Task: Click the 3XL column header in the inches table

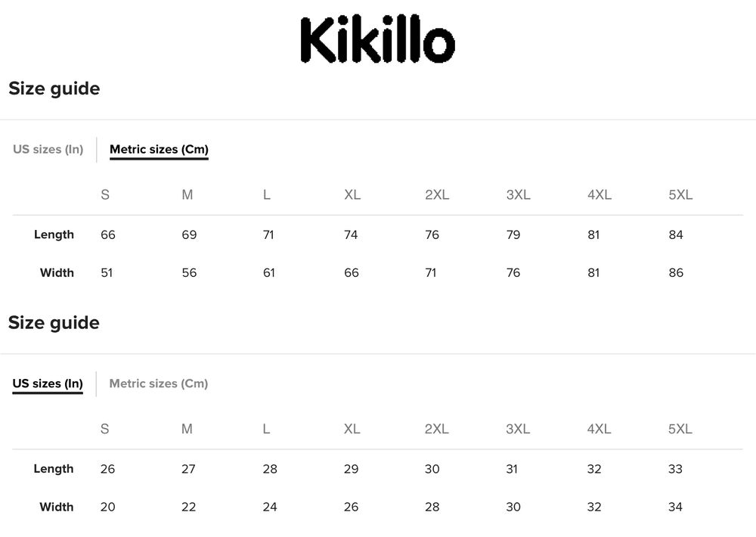Action: point(518,429)
